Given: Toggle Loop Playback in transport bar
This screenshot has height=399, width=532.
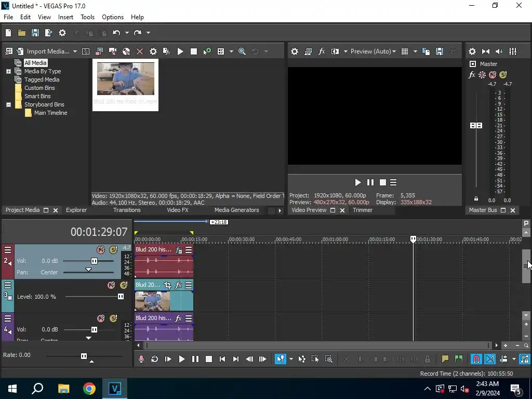Looking at the screenshot, I should [154, 359].
